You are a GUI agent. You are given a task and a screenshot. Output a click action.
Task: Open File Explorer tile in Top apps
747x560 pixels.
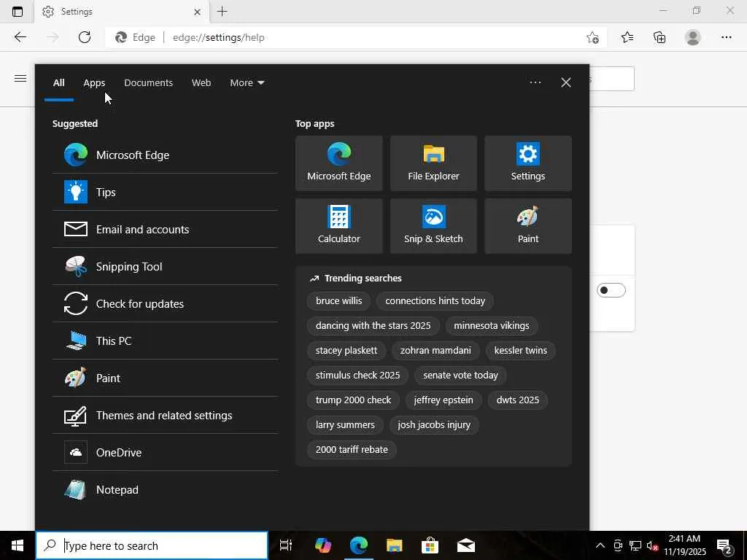[x=433, y=163]
